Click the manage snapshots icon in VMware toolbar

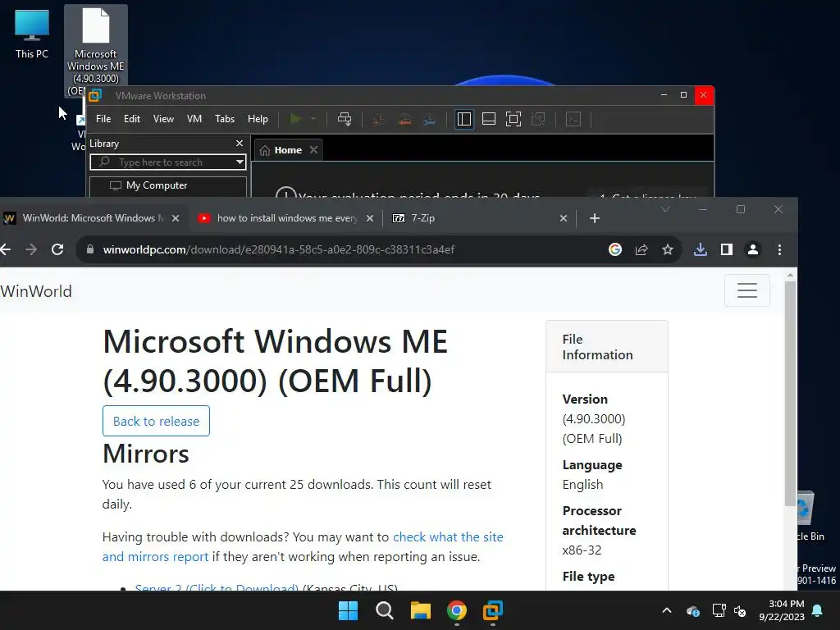[x=429, y=119]
